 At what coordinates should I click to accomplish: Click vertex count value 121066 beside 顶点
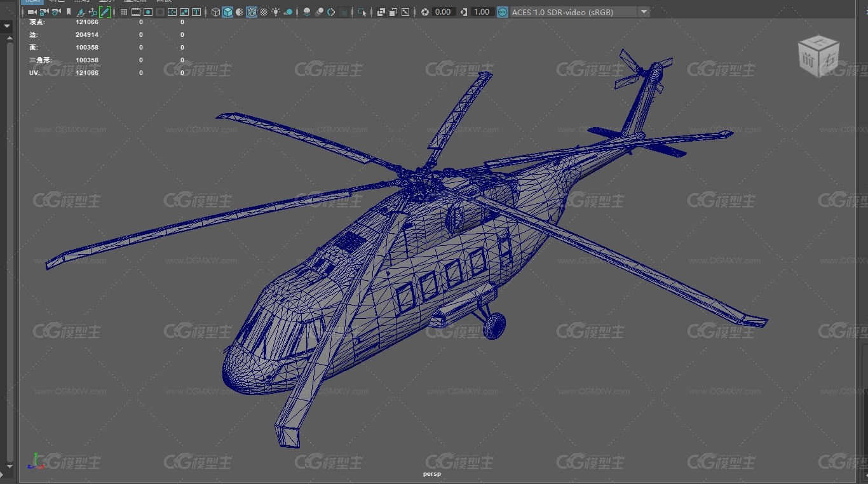(87, 22)
